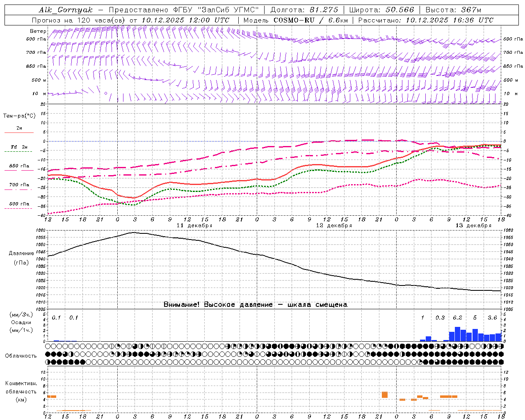Click the Тем-ра(°C) panel label

19,116
